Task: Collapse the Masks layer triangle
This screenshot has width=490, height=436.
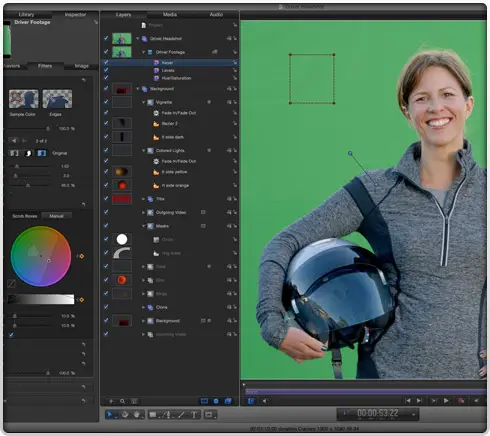Action: coord(143,226)
